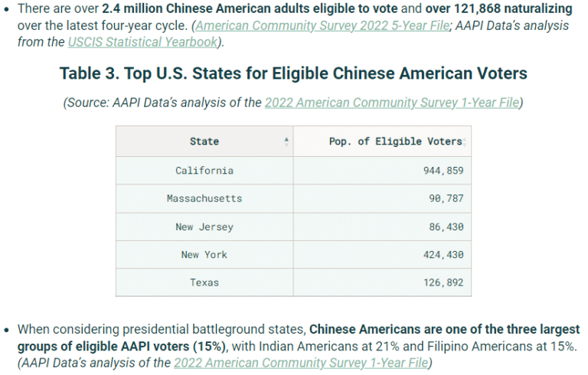Viewport: 588px width, 375px height.
Task: Click the Pop. of Eligible Voters header
Action: (382, 142)
